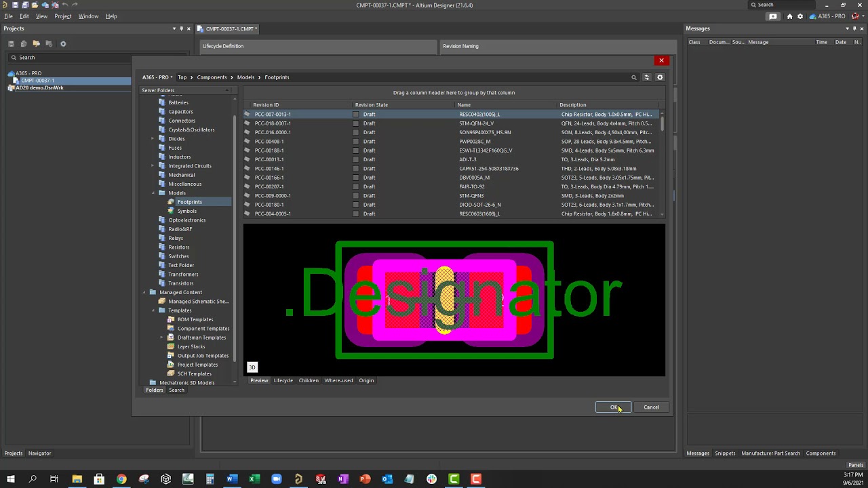
Task: Tick checkbox for PCC-018-0007-1 row
Action: [x=356, y=123]
